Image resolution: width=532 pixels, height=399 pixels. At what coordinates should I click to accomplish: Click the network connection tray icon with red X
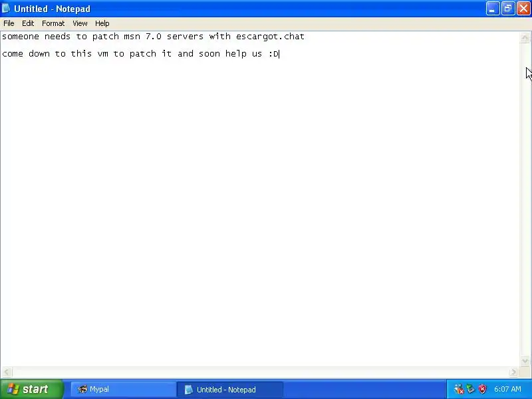[x=459, y=389]
